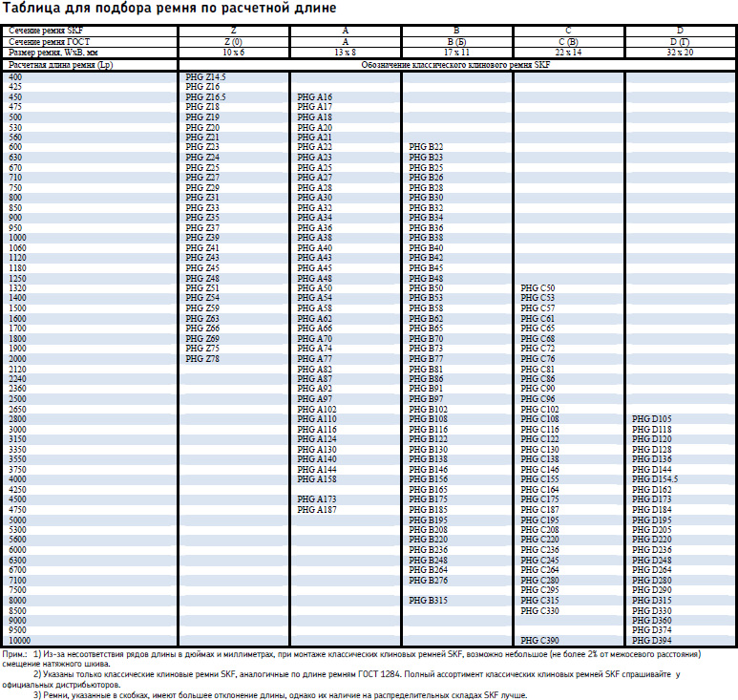Pick the 'PHG Z78' cell
This screenshot has height=700, width=738.
click(201, 359)
